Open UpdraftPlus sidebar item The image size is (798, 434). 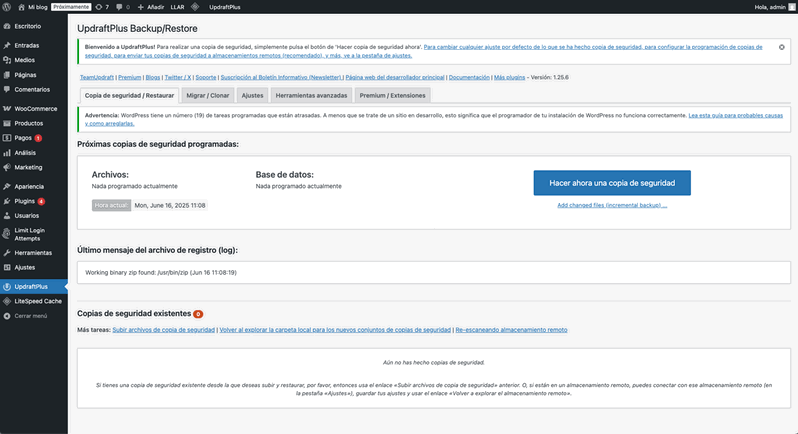coord(34,286)
